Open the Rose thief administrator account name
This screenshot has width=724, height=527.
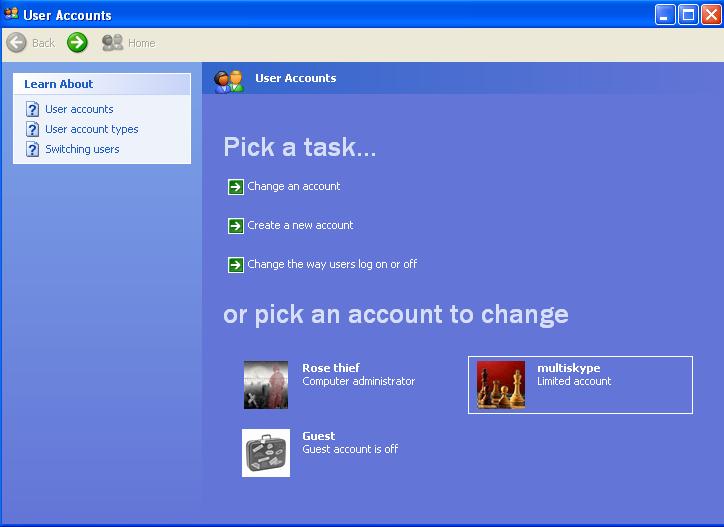(331, 368)
